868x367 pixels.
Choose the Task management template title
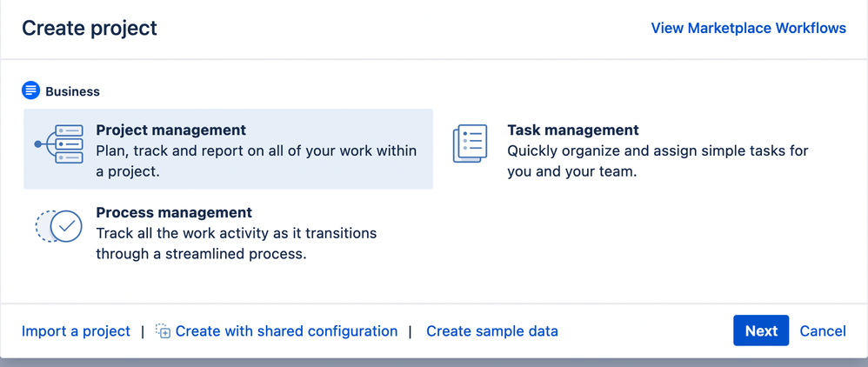[572, 130]
